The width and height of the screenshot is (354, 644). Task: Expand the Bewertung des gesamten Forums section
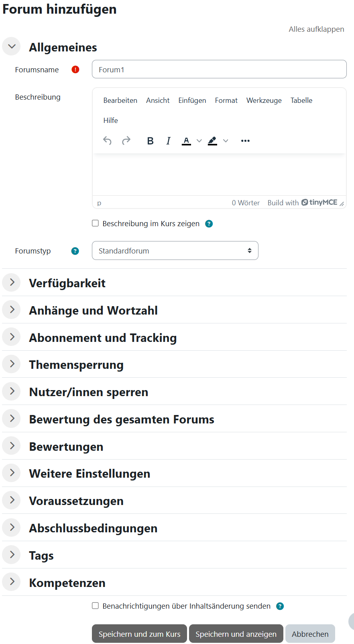(x=12, y=419)
